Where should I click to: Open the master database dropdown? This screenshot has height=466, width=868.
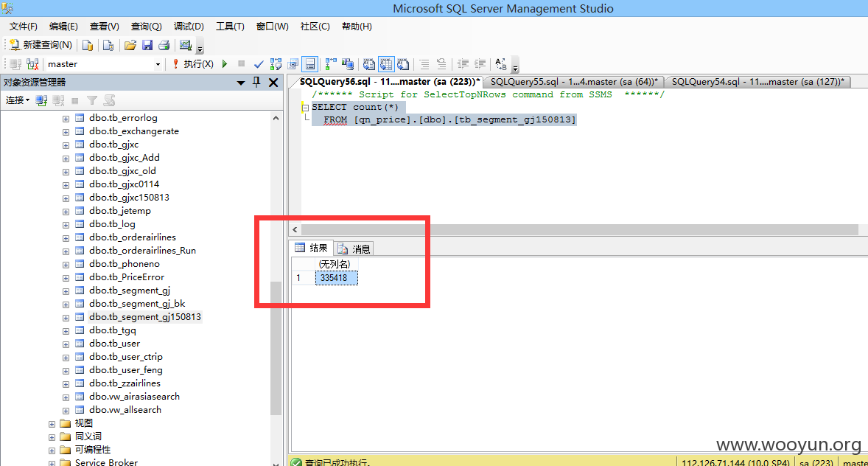pyautogui.click(x=158, y=64)
